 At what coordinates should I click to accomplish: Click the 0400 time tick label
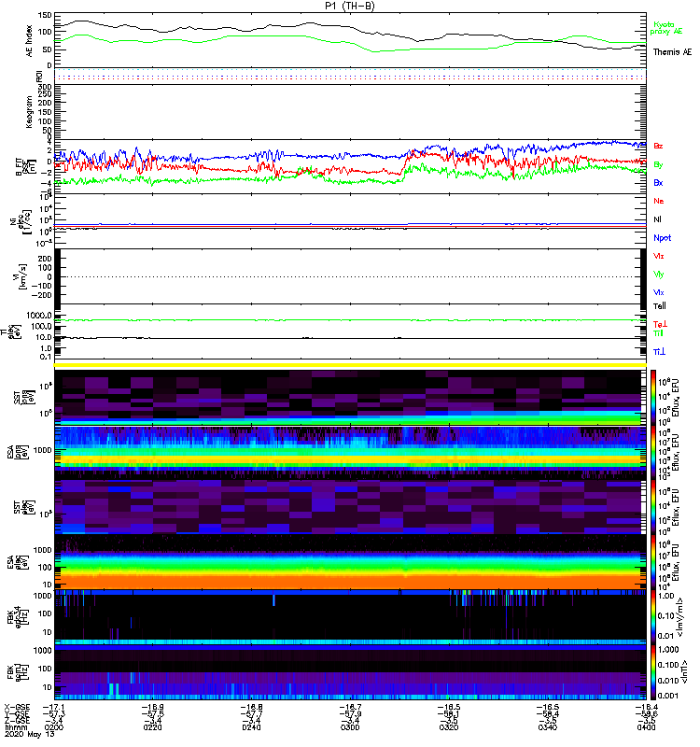pos(646,727)
